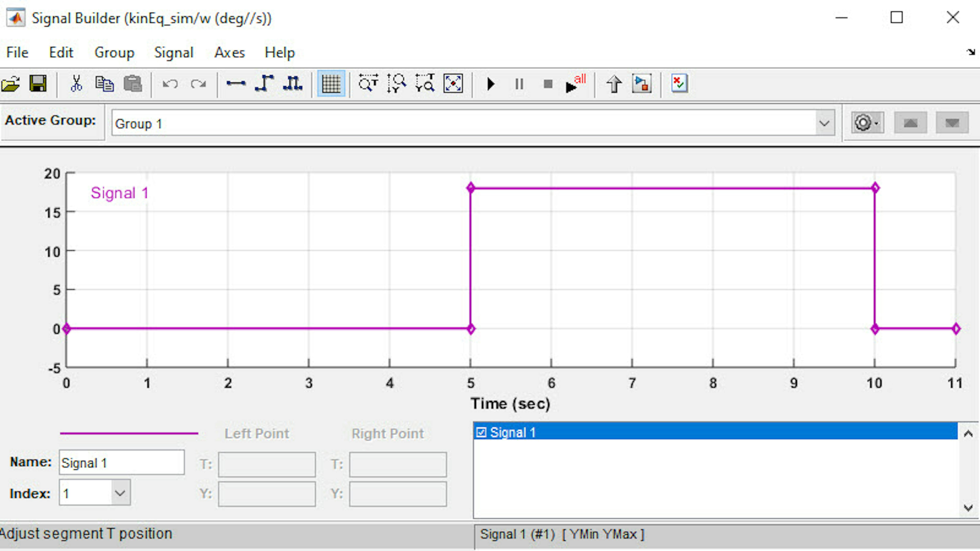Viewport: 980px width, 551px height.
Task: Move the group down with the down-arrow button
Action: [x=952, y=123]
